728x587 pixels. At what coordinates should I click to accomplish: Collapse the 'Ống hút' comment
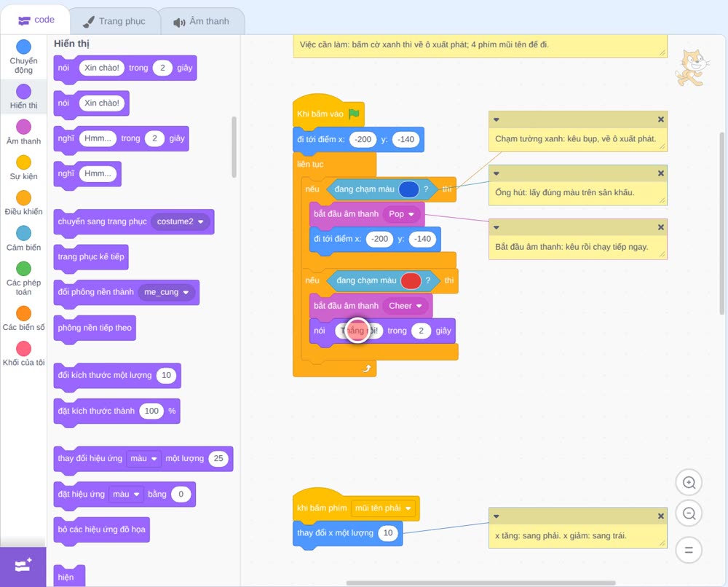496,173
